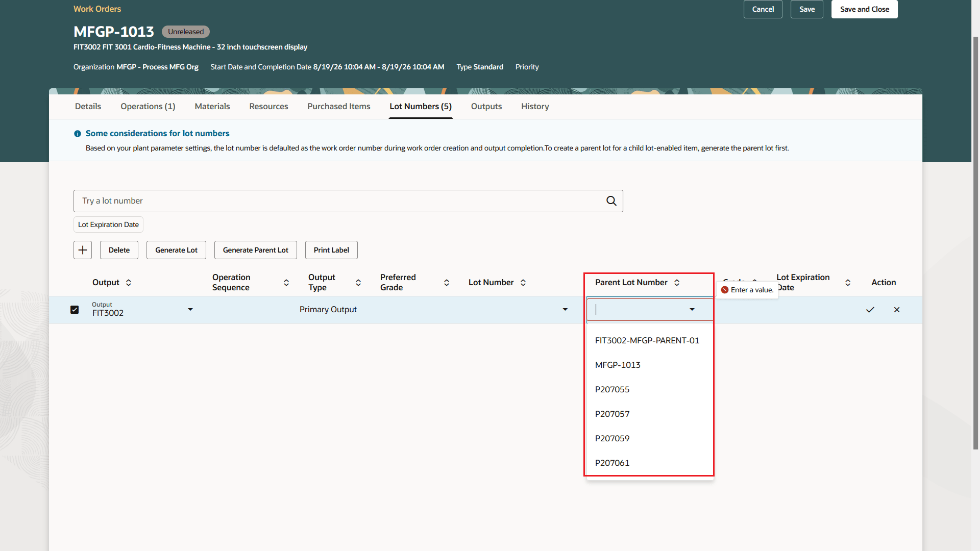Image resolution: width=980 pixels, height=551 pixels.
Task: Click the Primary Output cell text
Action: click(328, 310)
